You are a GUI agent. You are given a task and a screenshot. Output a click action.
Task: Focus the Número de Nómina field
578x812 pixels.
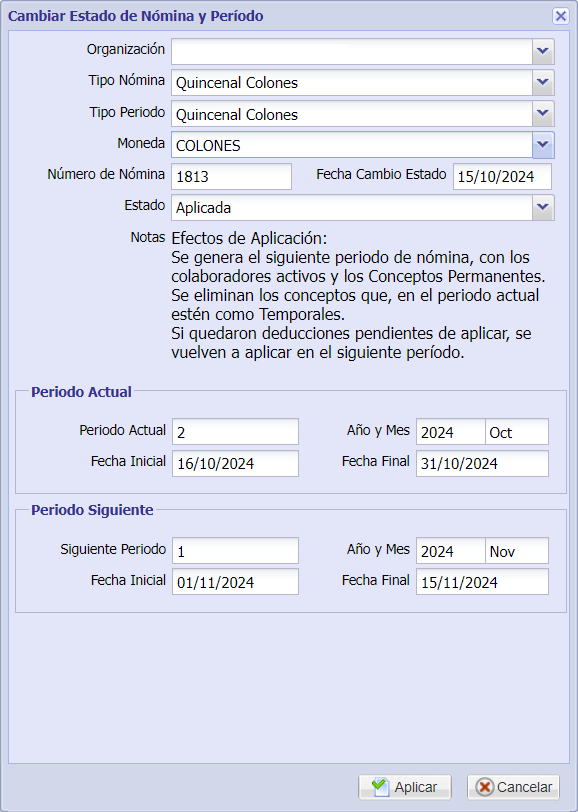pos(232,177)
